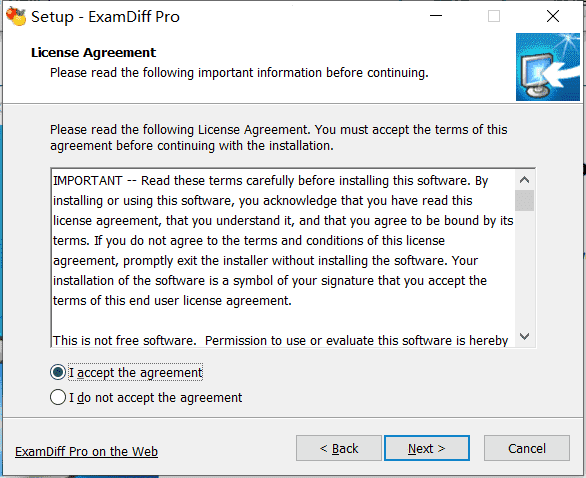Close the Setup window with the X

coord(552,16)
